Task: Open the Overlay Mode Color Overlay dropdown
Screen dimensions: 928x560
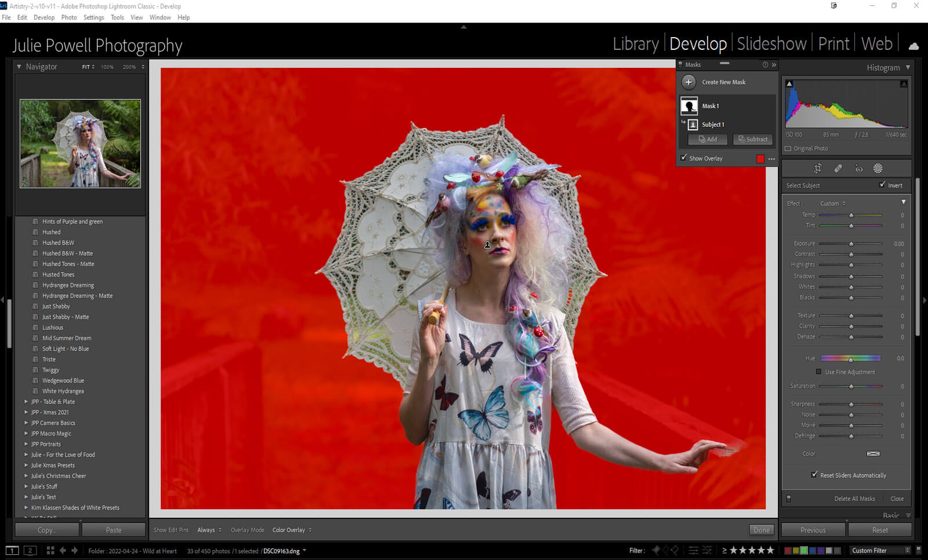Action: click(292, 530)
